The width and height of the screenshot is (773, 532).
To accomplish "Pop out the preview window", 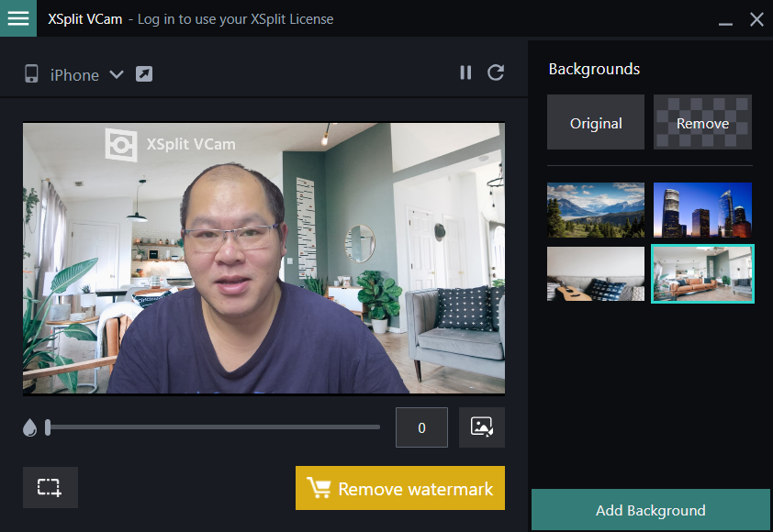I will coord(144,74).
